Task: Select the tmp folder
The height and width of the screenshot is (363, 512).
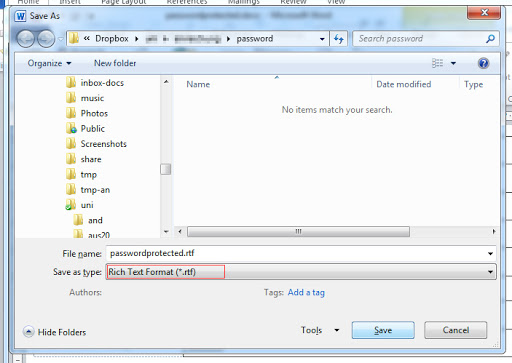Action: pyautogui.click(x=89, y=175)
